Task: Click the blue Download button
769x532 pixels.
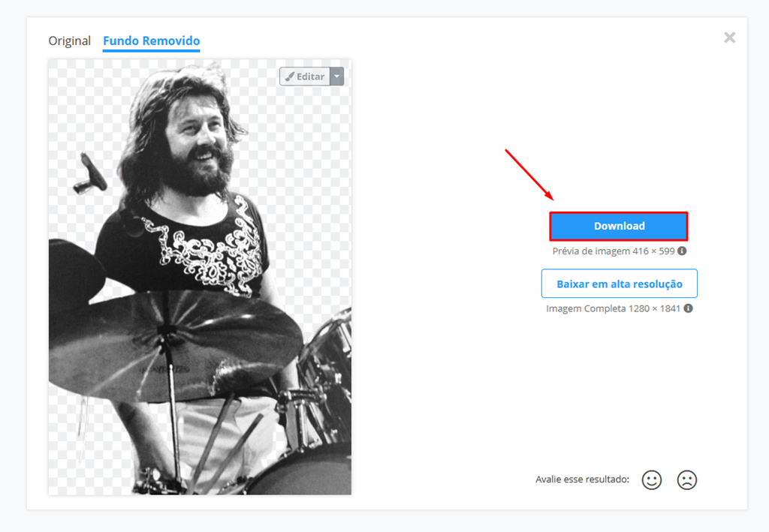Action: (x=619, y=227)
